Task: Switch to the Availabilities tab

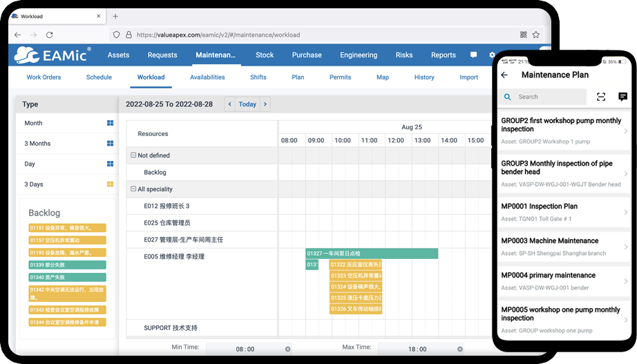Action: coord(207,77)
